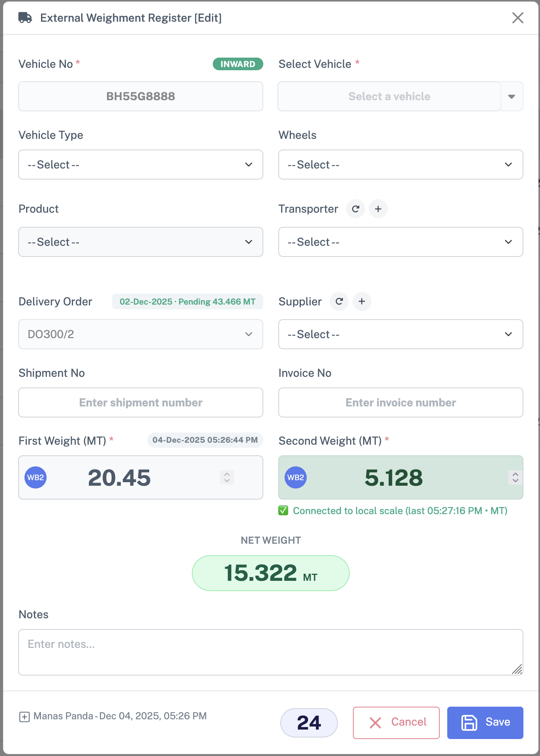
Task: Expand the Delivery Order DO300/2 dropdown
Action: coord(141,334)
